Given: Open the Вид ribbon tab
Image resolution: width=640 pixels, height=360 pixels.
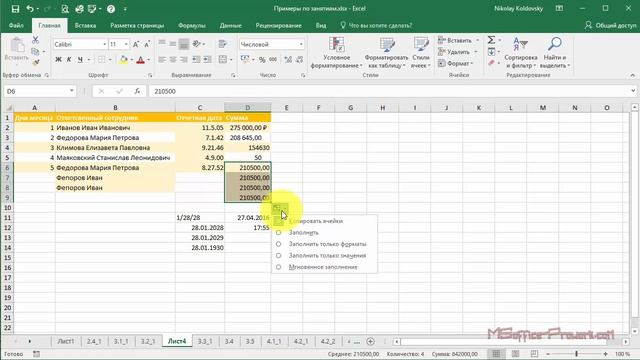Looking at the screenshot, I should tap(321, 25).
